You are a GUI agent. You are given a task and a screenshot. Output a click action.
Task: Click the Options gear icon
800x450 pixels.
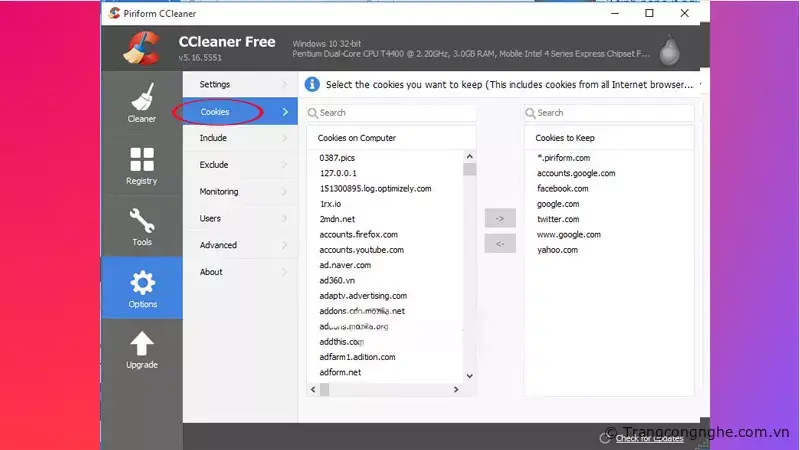click(x=142, y=282)
